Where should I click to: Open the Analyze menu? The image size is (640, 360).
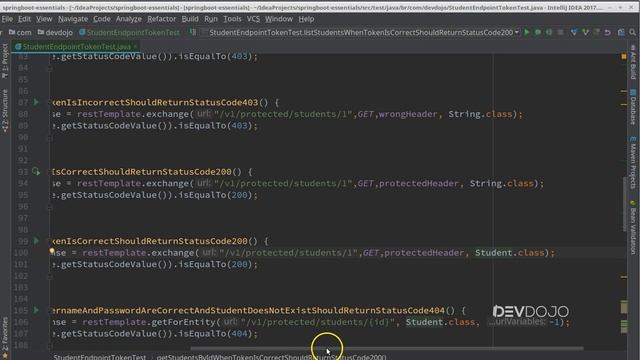[129, 19]
